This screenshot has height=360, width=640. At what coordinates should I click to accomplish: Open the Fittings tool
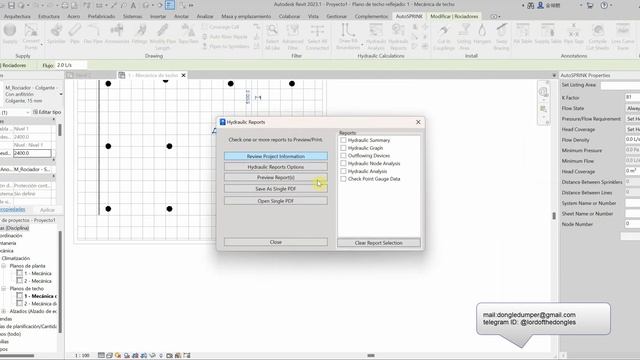(x=140, y=33)
